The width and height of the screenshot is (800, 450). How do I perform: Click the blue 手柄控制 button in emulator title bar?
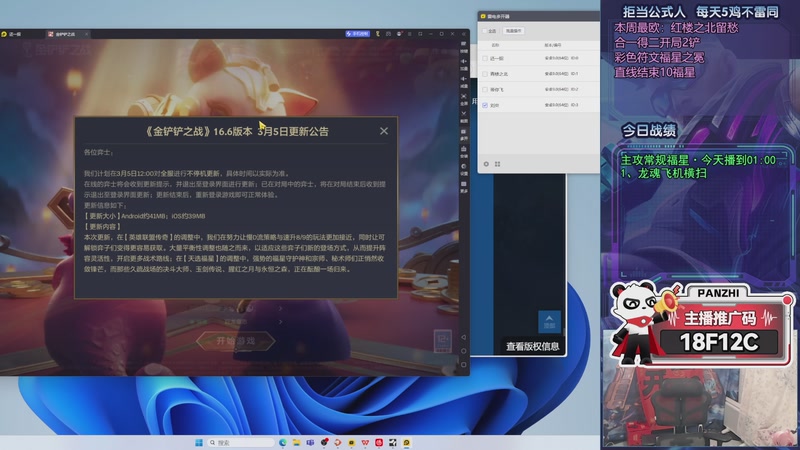(x=358, y=34)
